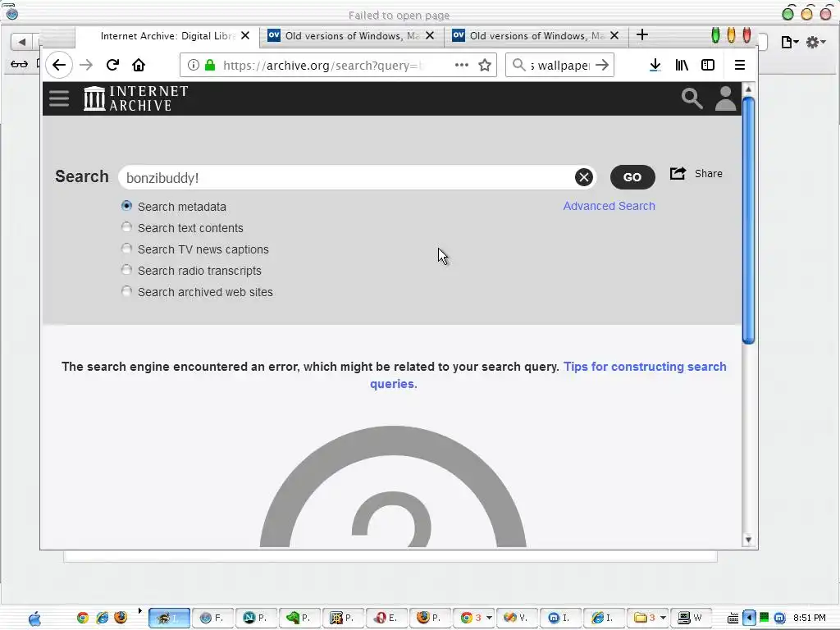Viewport: 840px width, 630px height.
Task: Open the page dropdown in the background window
Action: click(790, 42)
